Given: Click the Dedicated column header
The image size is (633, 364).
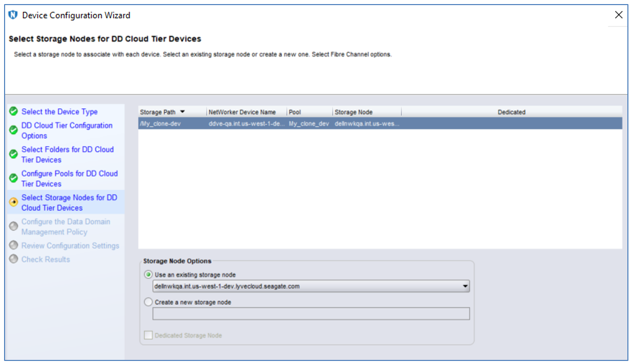Looking at the screenshot, I should click(511, 112).
